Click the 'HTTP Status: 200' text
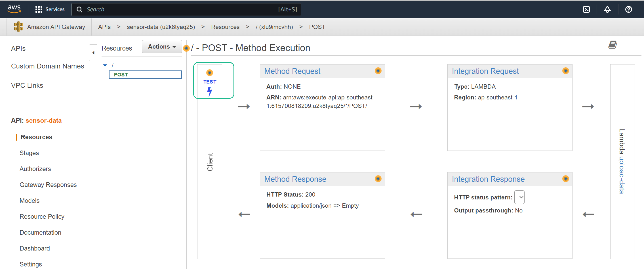 click(291, 195)
